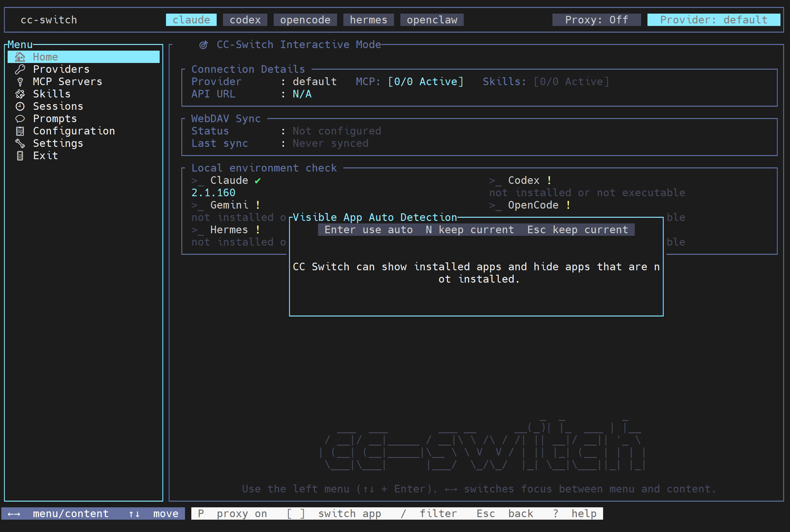Click the Claude version '2.1.160'
The image size is (790, 532).
click(213, 193)
